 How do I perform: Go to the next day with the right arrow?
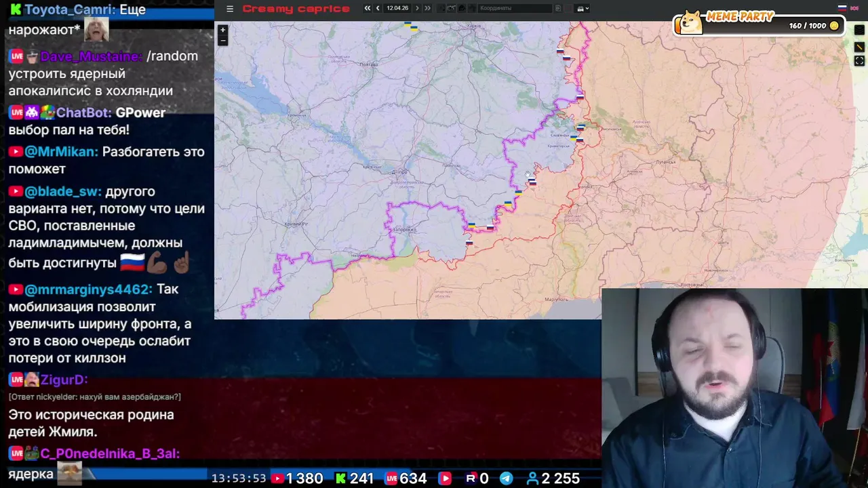pos(417,8)
